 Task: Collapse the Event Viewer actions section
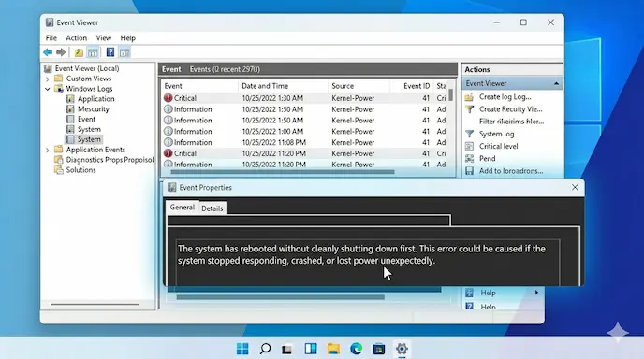(556, 84)
